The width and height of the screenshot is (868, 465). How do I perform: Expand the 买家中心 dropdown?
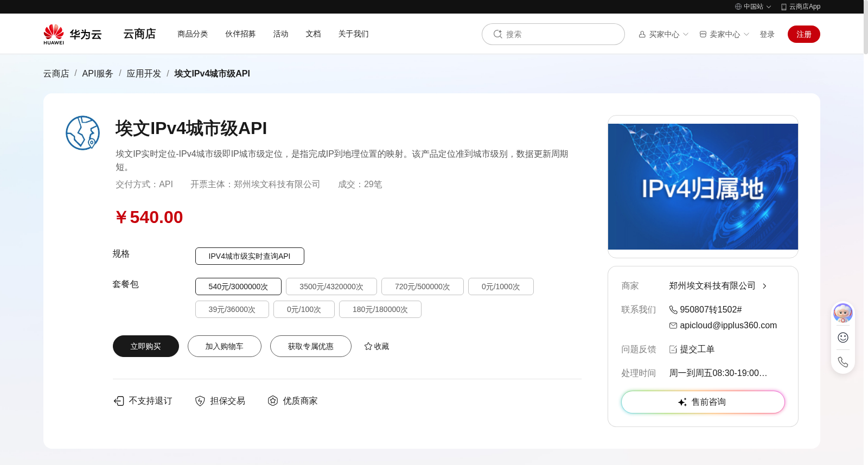686,34
